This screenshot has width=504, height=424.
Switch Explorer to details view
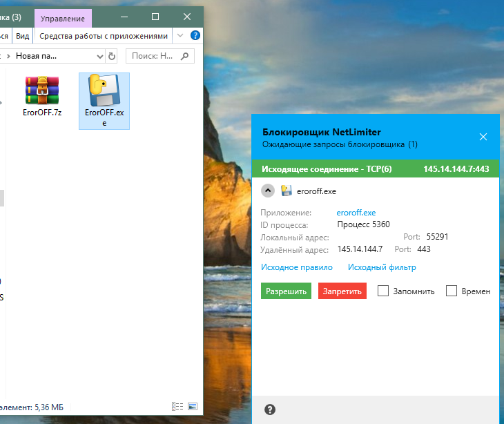coord(177,406)
